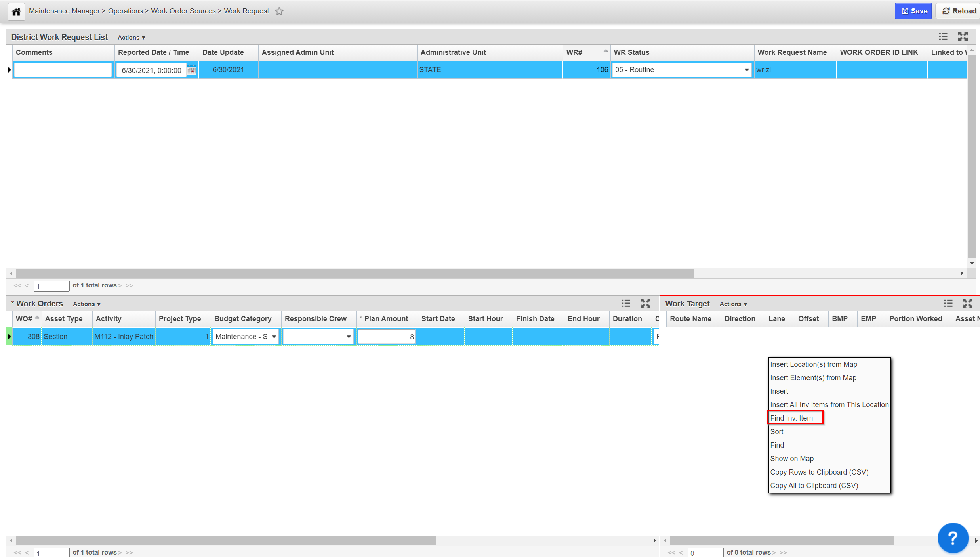Click the Home icon in breadcrumb bar

[x=16, y=11]
